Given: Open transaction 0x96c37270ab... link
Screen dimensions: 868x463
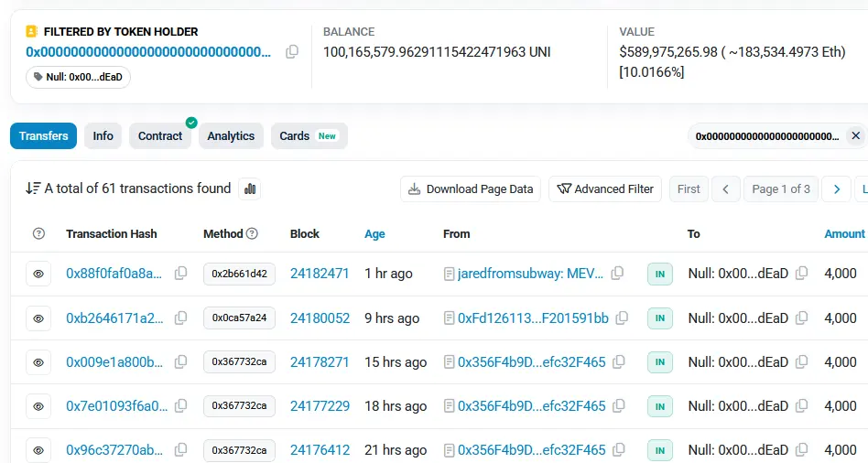Looking at the screenshot, I should click(114, 450).
